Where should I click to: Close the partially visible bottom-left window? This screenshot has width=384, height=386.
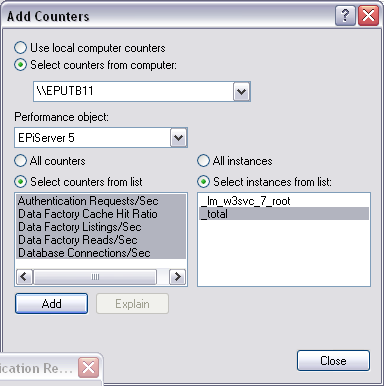(x=88, y=368)
